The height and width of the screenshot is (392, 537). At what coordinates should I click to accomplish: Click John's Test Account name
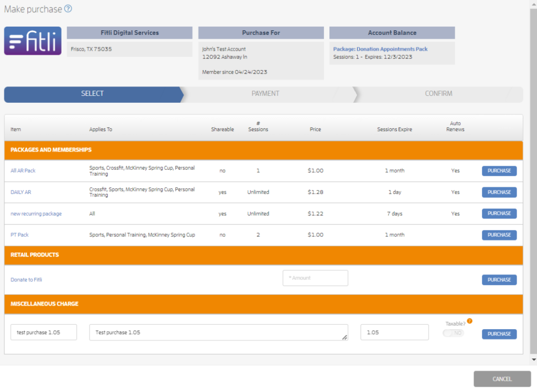[224, 49]
